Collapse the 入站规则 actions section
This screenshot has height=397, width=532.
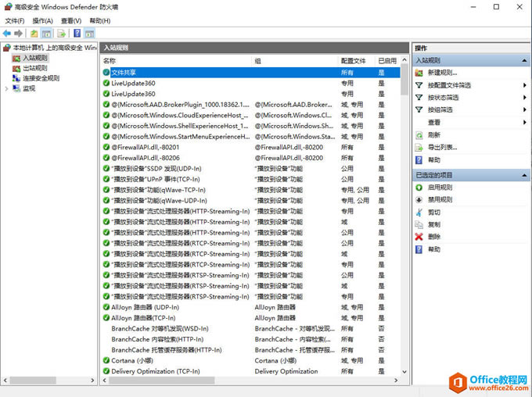click(x=524, y=61)
